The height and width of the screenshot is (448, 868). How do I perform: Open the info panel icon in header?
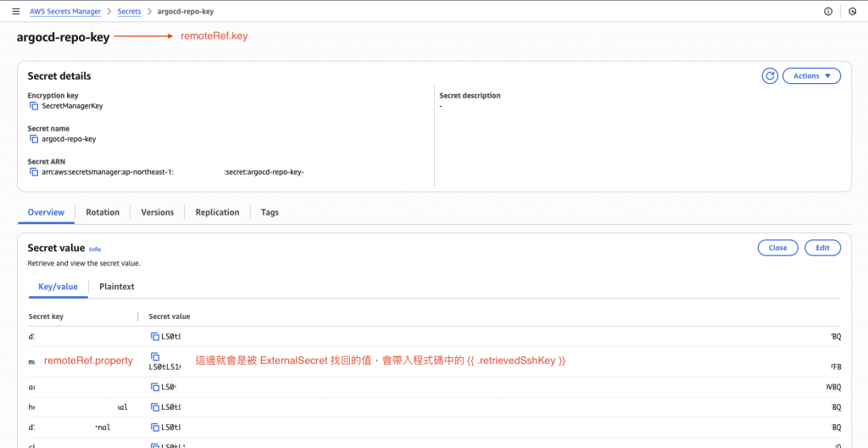click(828, 11)
